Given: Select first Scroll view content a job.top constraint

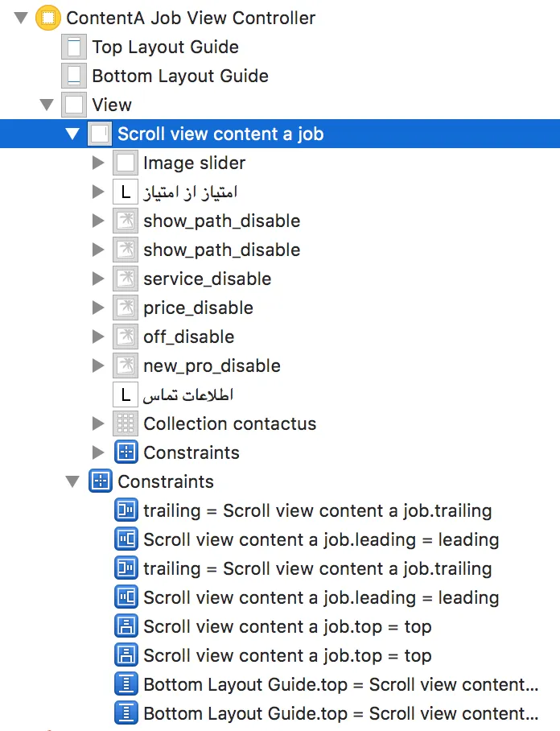Looking at the screenshot, I should [287, 626].
